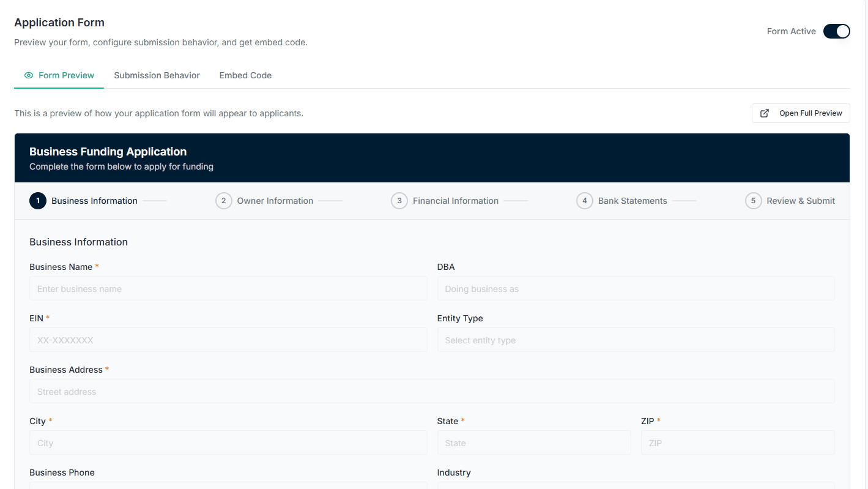
Task: Disable the Form Active toggle
Action: [x=836, y=31]
